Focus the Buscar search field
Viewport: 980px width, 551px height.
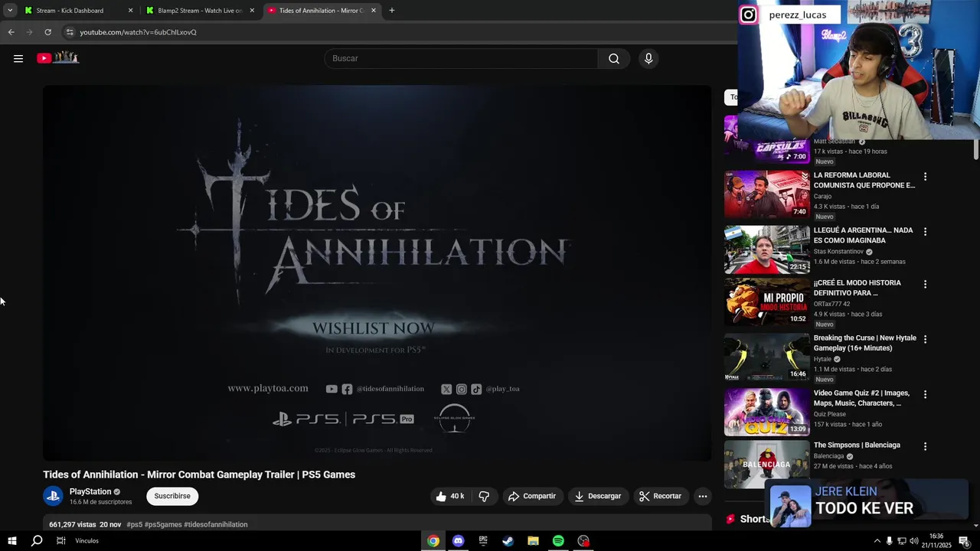tap(462, 58)
